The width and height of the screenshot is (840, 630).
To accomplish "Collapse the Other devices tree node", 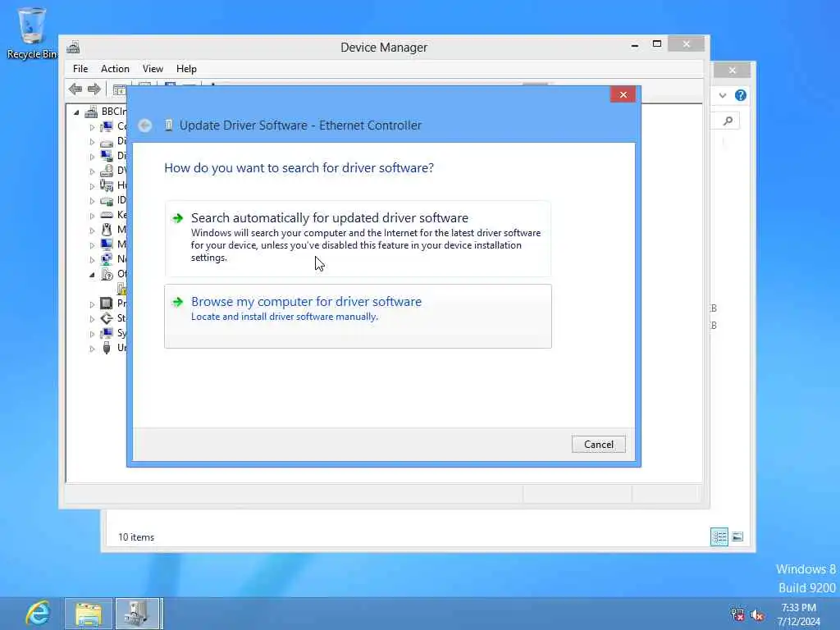I will pos(92,275).
